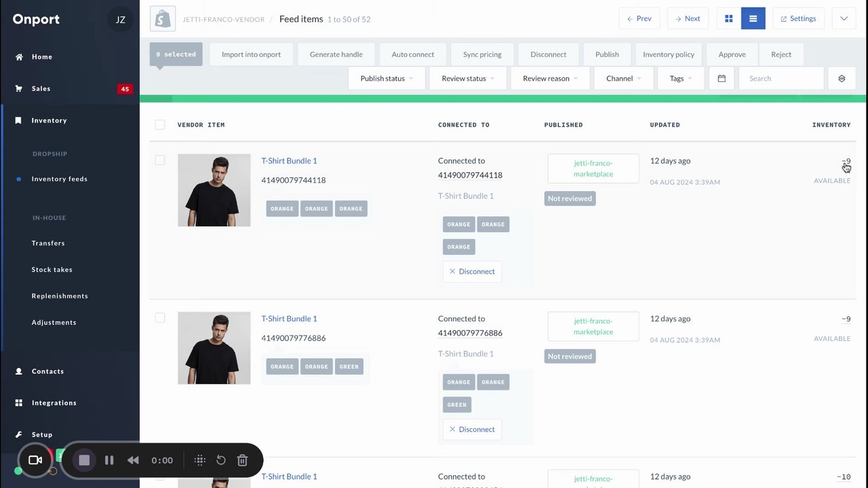Go to the Next page
This screenshot has height=488, width=868.
688,18
